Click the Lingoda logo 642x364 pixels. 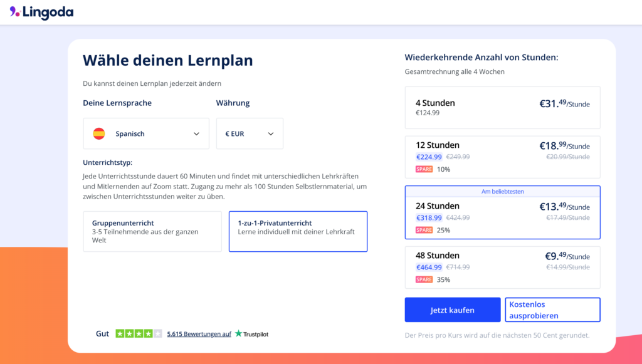click(x=41, y=13)
